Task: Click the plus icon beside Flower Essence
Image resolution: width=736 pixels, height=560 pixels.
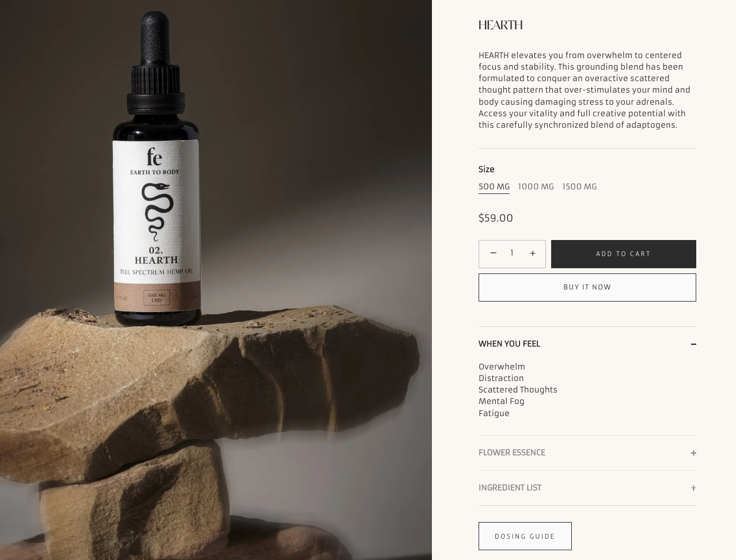Action: pyautogui.click(x=693, y=453)
